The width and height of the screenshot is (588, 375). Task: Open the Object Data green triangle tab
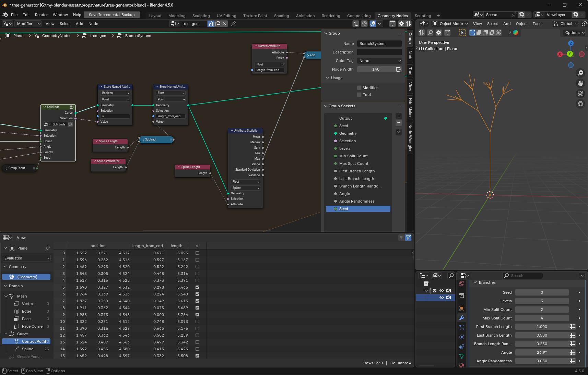click(x=462, y=356)
